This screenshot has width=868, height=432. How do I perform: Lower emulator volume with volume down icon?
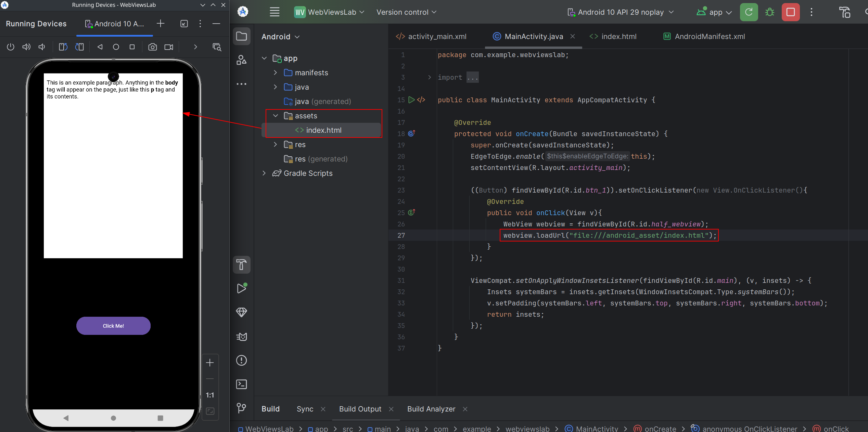[42, 47]
